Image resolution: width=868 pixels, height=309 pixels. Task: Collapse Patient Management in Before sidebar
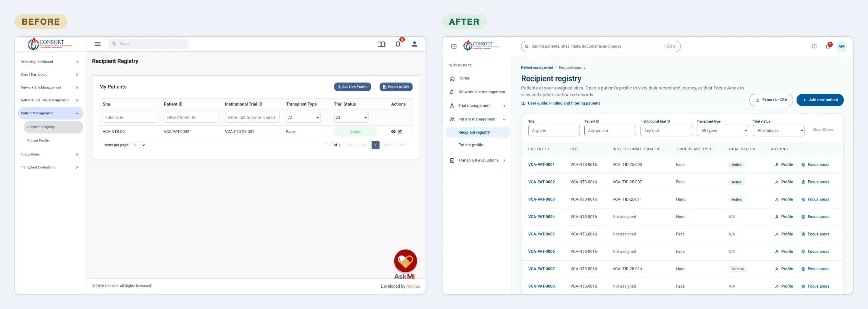point(50,113)
